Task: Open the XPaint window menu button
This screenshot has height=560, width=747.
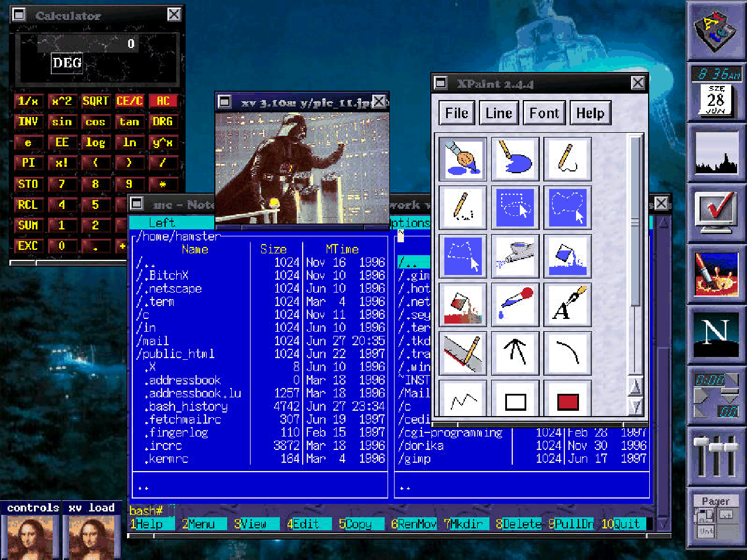Action: pos(441,83)
